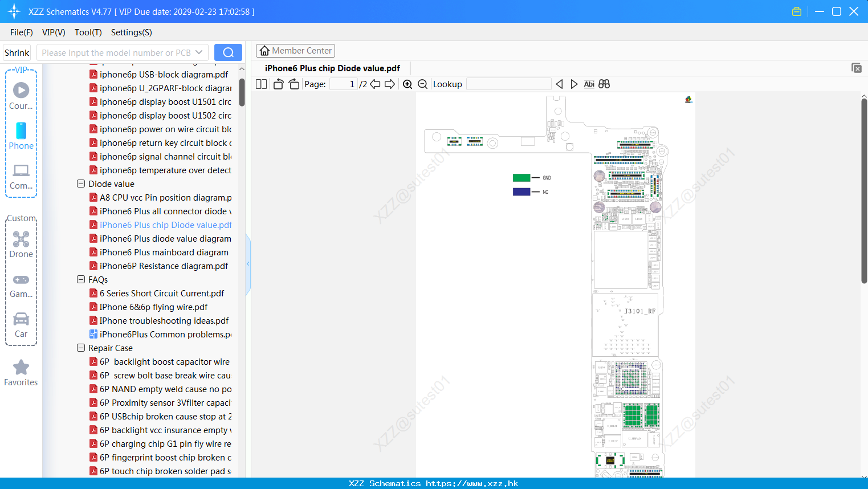Screen dimensions: 868x489
Task: Find next lookup match
Action: point(574,84)
